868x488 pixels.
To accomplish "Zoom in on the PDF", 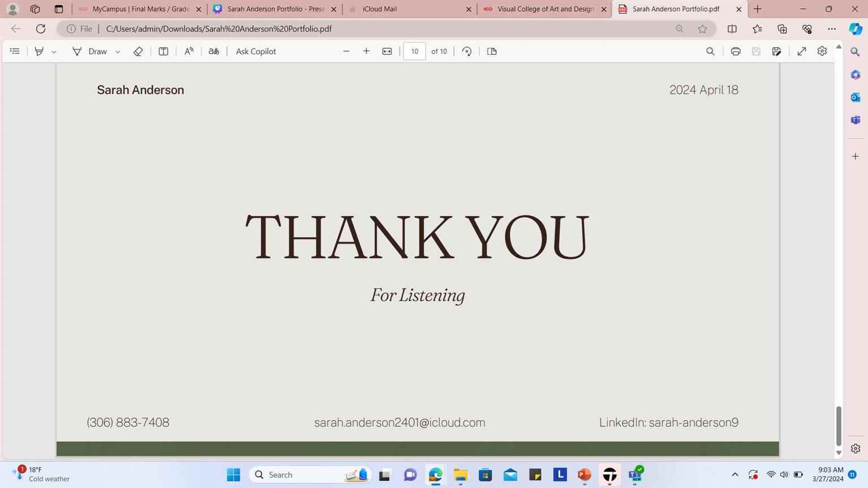I will point(367,52).
